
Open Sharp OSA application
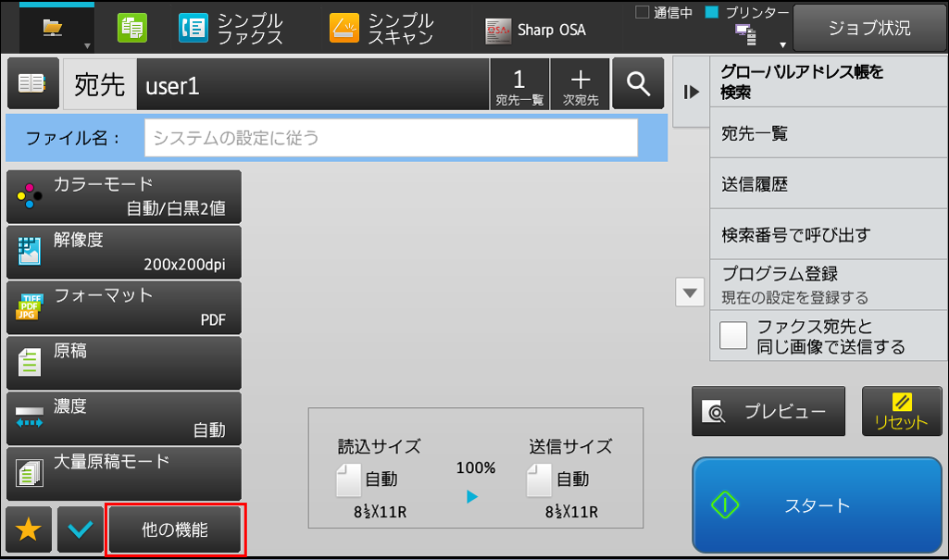[x=536, y=30]
